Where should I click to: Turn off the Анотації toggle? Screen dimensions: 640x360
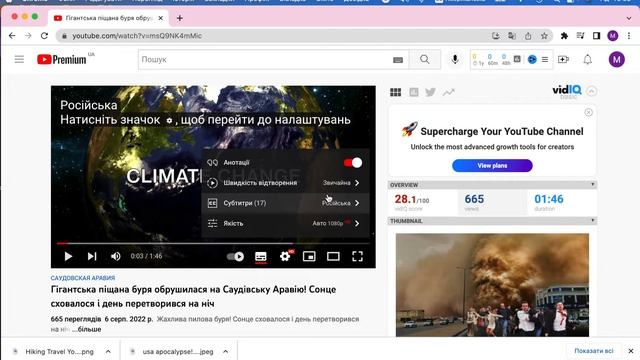click(353, 163)
